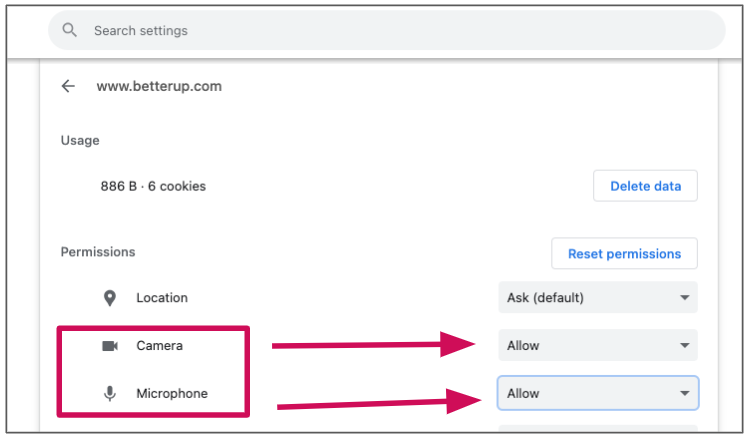The width and height of the screenshot is (748, 439).
Task: Click the Camera video icon
Action: [x=110, y=345]
